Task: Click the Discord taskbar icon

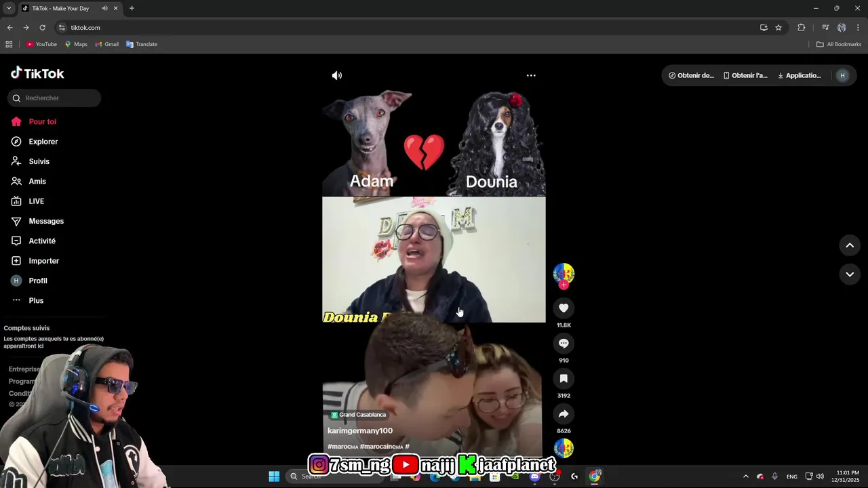Action: [x=535, y=476]
